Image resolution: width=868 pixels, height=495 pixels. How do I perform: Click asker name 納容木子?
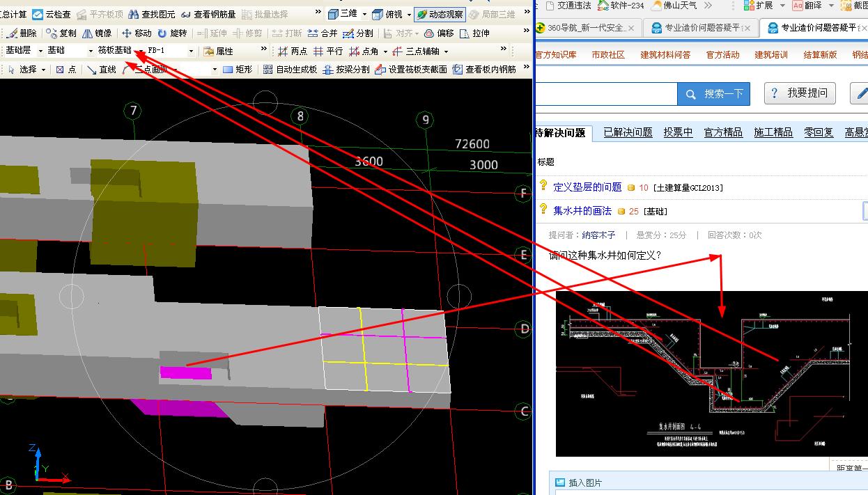(599, 235)
